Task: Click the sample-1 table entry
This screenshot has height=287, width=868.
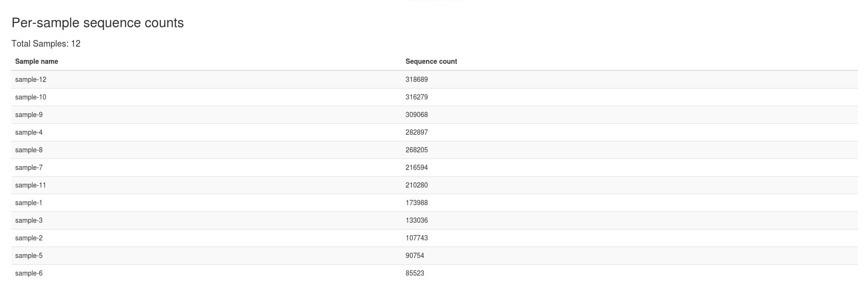Action: click(x=29, y=203)
